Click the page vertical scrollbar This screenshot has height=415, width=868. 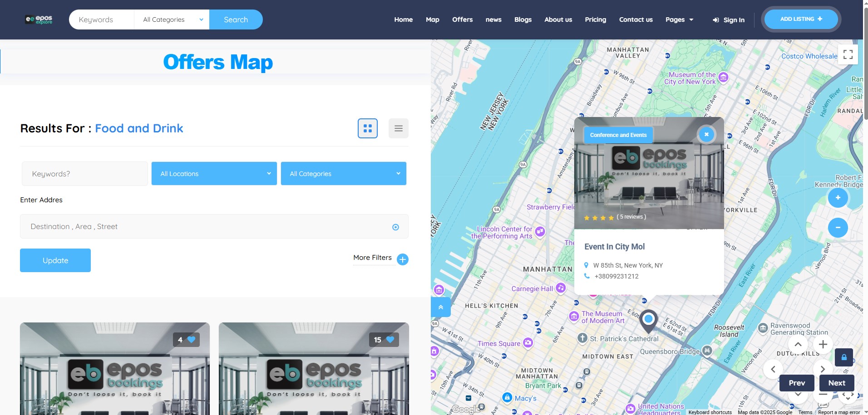coord(865,63)
